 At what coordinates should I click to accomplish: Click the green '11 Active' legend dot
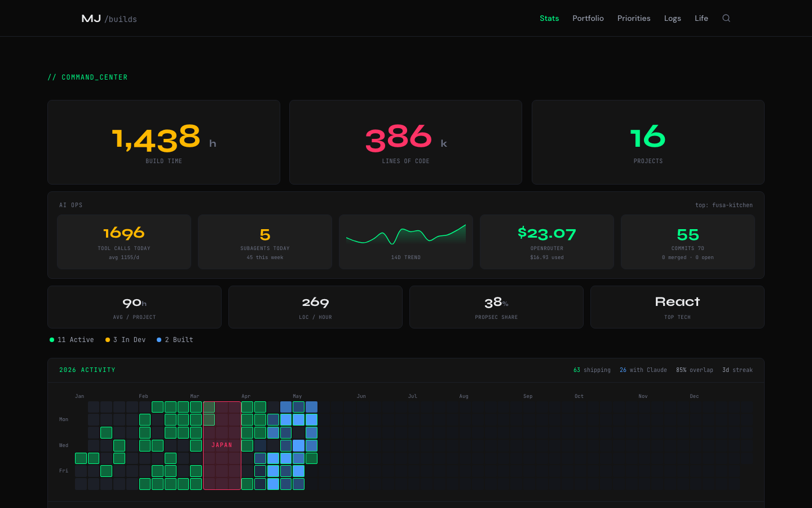(x=52, y=340)
